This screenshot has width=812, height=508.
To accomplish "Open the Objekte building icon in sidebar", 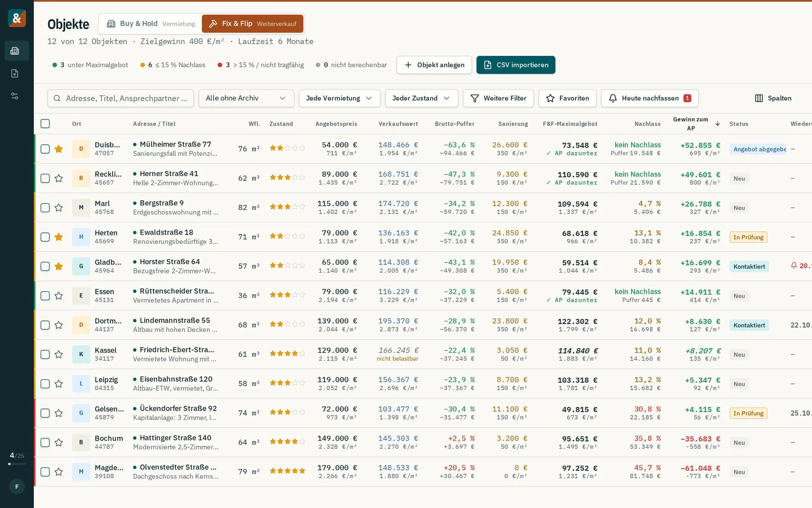I will click(15, 51).
